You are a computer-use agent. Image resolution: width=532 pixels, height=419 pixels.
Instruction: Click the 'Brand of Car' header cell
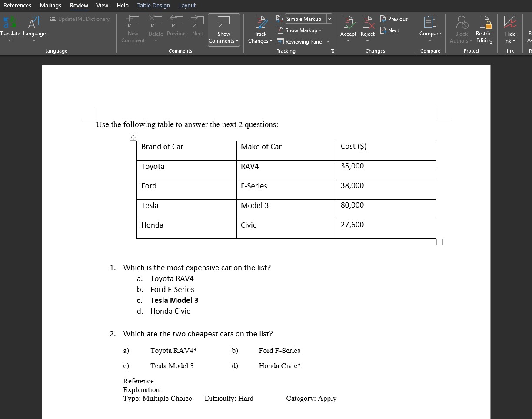186,150
